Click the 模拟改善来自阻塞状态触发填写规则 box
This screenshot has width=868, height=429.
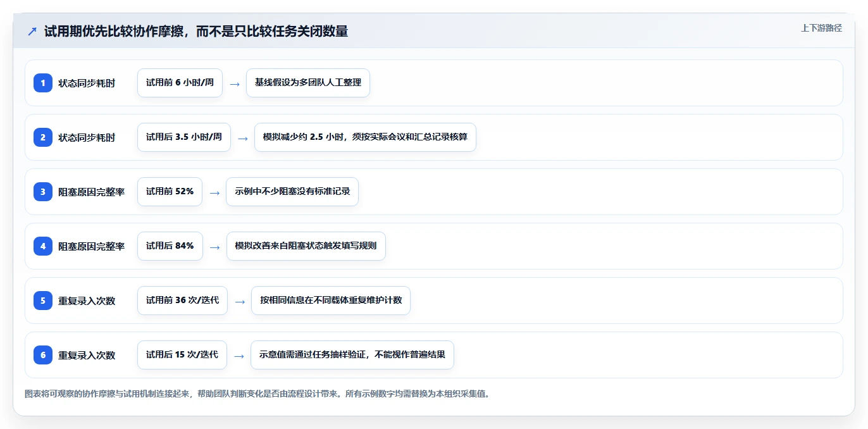[306, 246]
